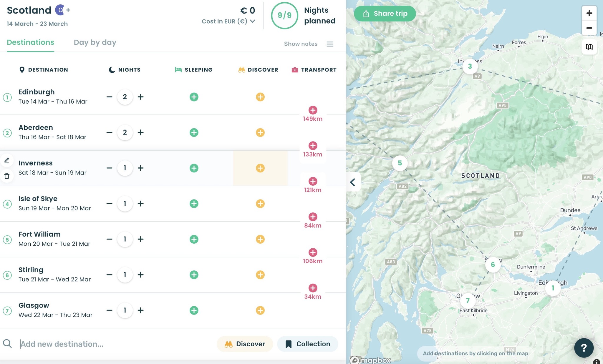Click the 9/9 nights planned progress circle
Image resolution: width=603 pixels, height=364 pixels.
click(x=284, y=15)
